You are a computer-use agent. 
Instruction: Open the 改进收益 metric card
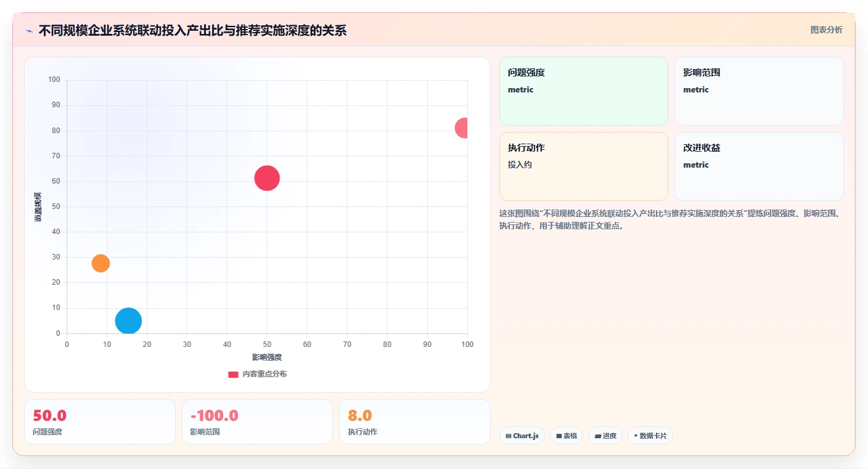759,166
